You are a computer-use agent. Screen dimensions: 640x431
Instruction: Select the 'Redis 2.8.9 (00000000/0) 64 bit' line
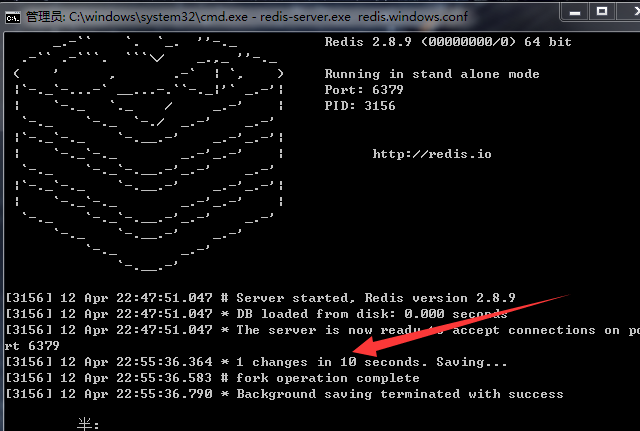click(x=448, y=42)
